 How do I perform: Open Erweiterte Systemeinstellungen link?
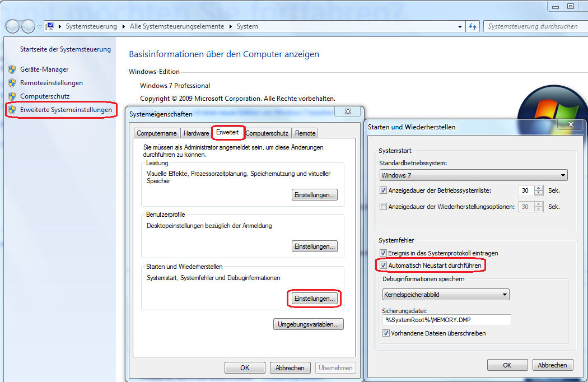click(66, 110)
